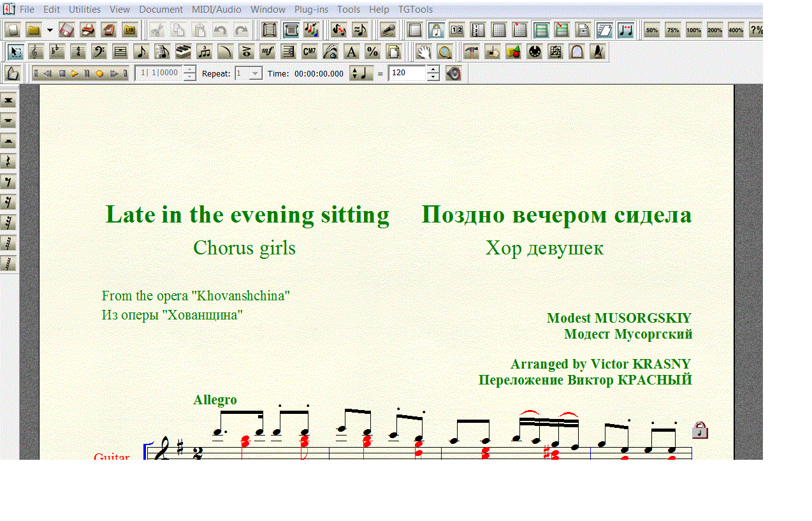Select the MIDI connector tool
Image resolution: width=812 pixels, height=521 pixels.
coord(533,52)
